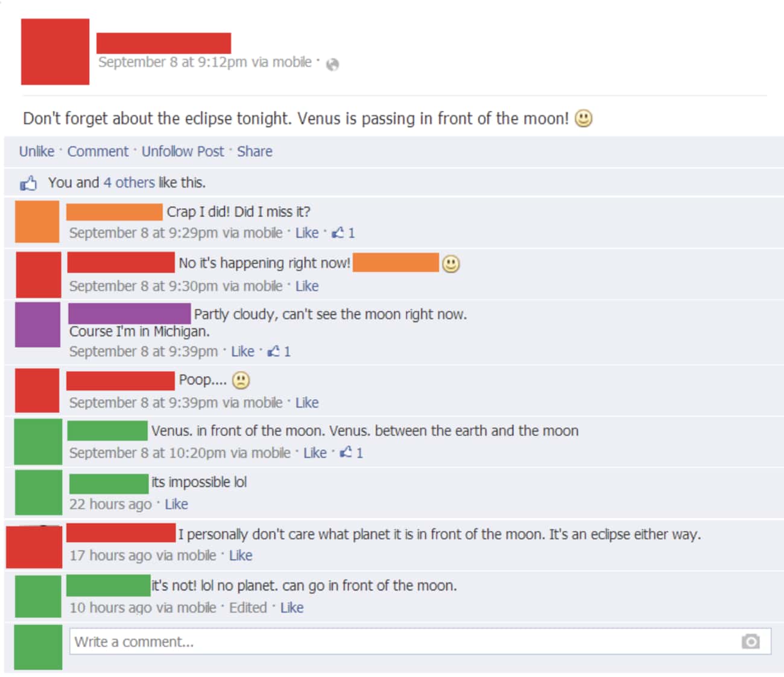The width and height of the screenshot is (784, 677).
Task: Click 'Edited' on the last comment
Action: (x=248, y=608)
